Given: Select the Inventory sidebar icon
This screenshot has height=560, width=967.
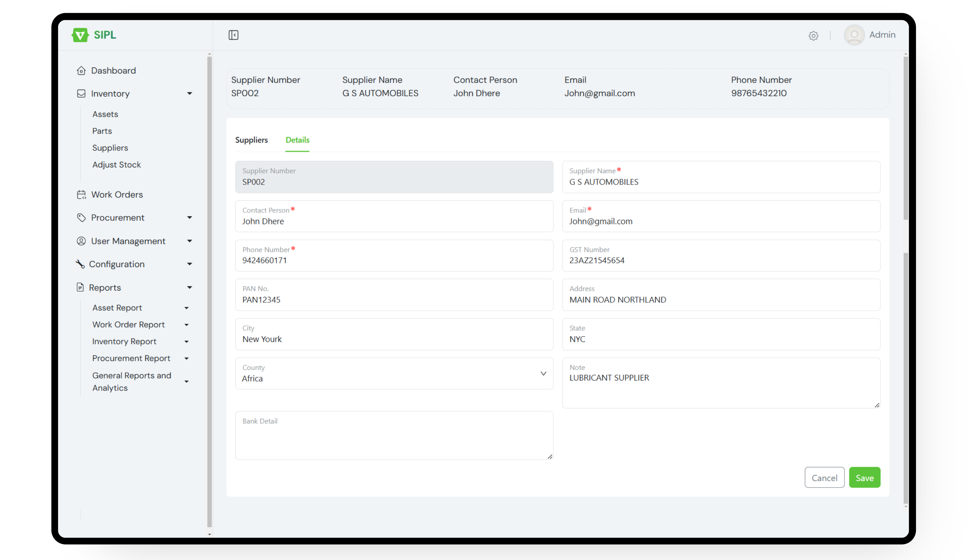Looking at the screenshot, I should tap(81, 93).
